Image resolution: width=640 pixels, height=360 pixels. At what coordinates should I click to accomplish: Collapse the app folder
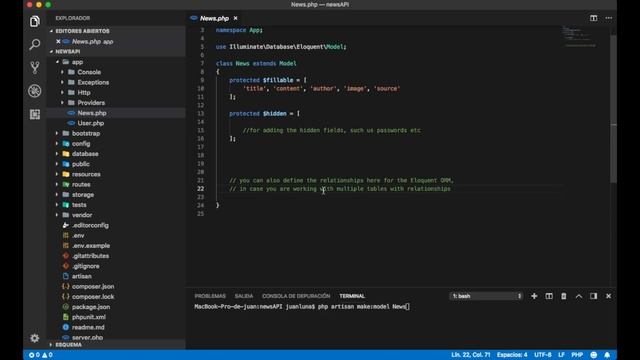(77, 62)
